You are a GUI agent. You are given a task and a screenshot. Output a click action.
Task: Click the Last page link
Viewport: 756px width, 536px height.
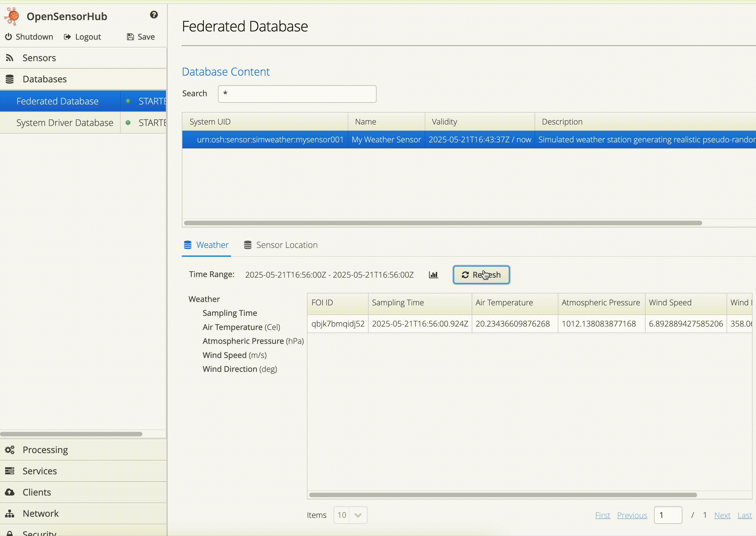click(x=744, y=515)
